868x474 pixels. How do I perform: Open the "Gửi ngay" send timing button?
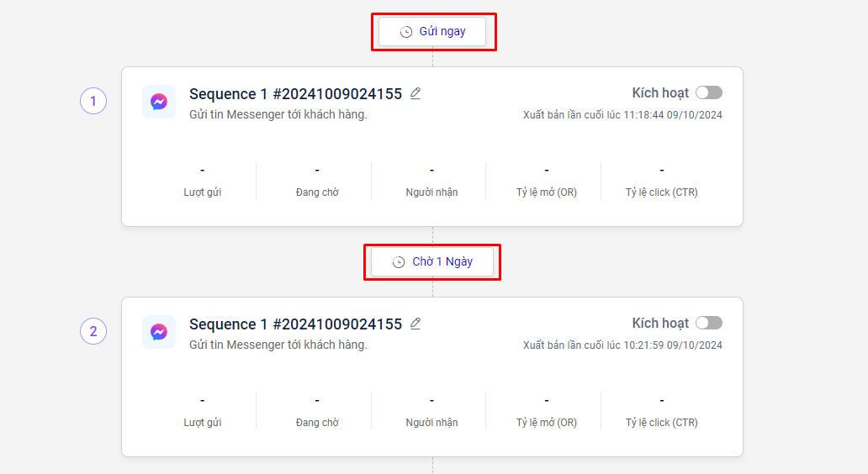click(432, 32)
